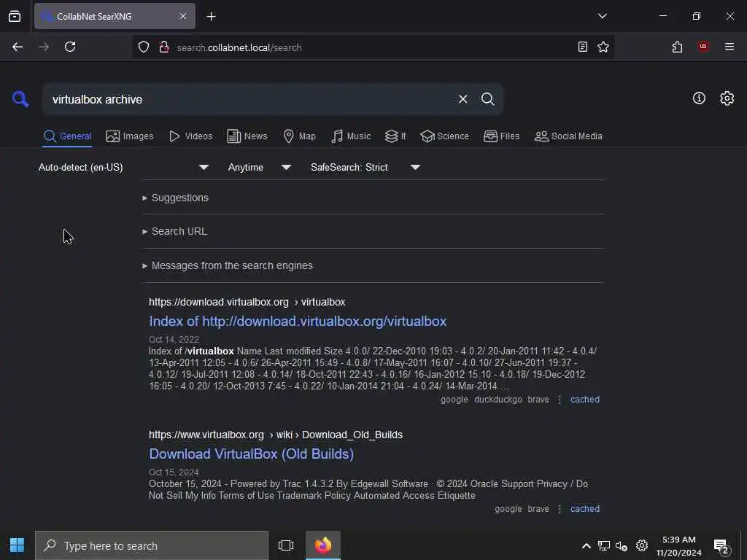Open Firefox View recent browsing icon
Image resolution: width=747 pixels, height=560 pixels.
15,16
